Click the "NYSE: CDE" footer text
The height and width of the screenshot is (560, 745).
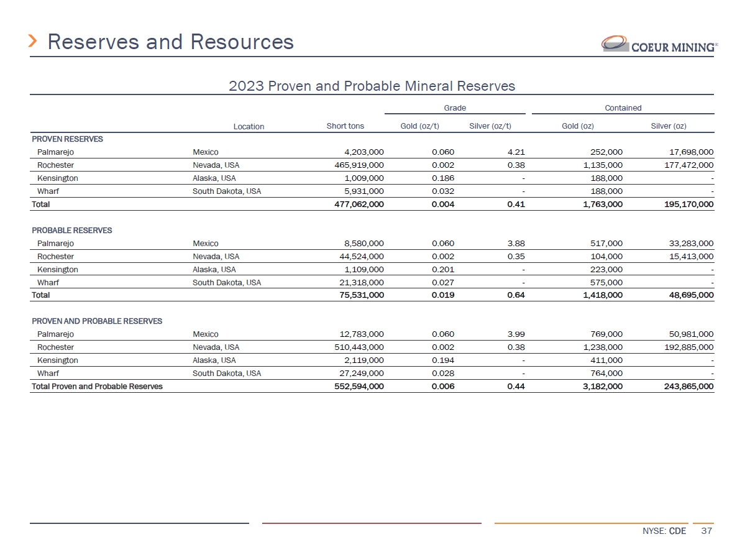[664, 531]
